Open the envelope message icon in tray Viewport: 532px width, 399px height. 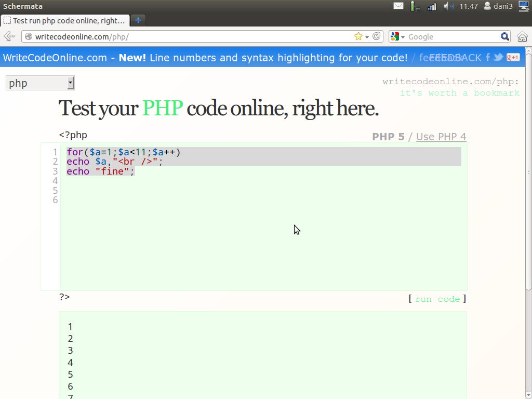tap(398, 6)
